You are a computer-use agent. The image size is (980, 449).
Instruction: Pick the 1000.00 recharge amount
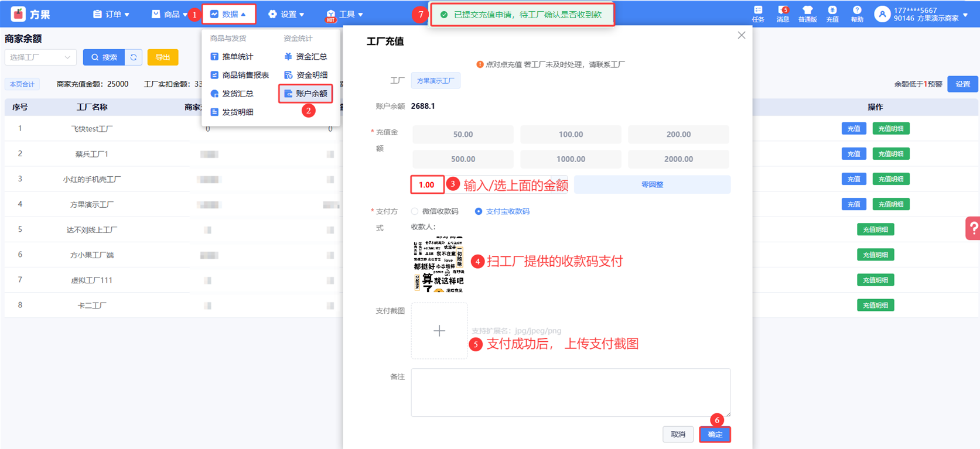point(571,159)
